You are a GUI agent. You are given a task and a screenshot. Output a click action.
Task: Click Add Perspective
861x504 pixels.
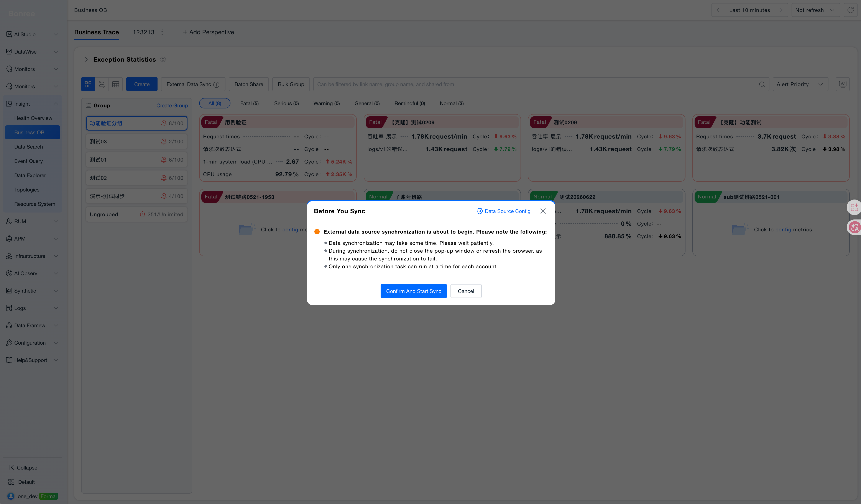pyautogui.click(x=208, y=32)
